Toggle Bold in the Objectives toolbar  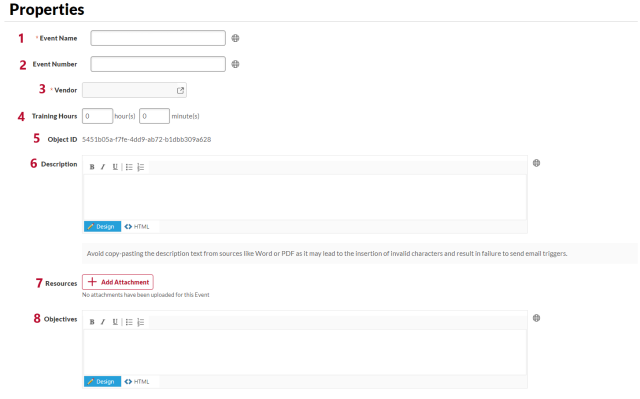(92, 322)
